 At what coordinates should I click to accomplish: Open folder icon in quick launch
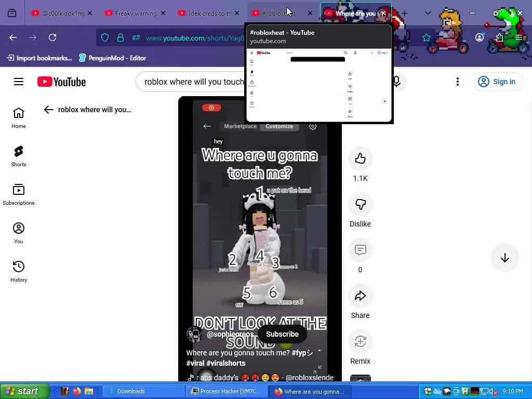click(89, 391)
